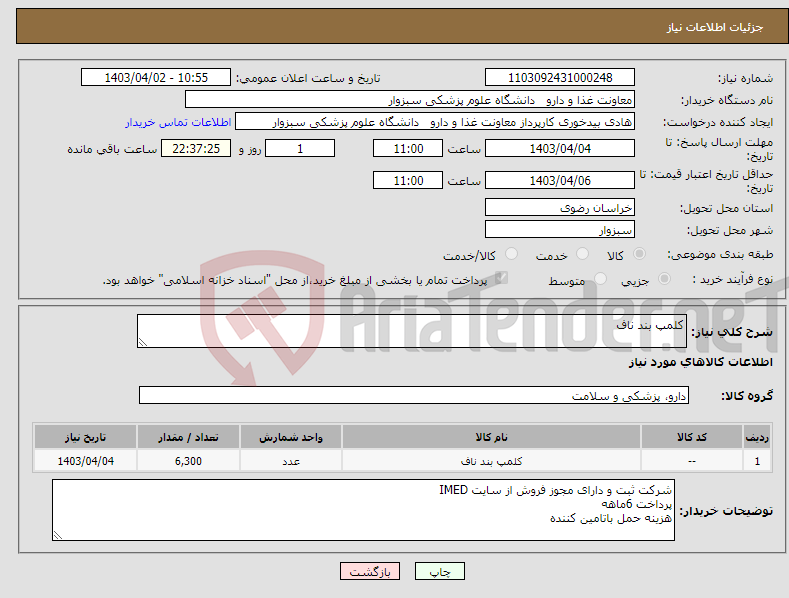Click the چاپ (print) button
Screen dimensions: 789x598
439,571
